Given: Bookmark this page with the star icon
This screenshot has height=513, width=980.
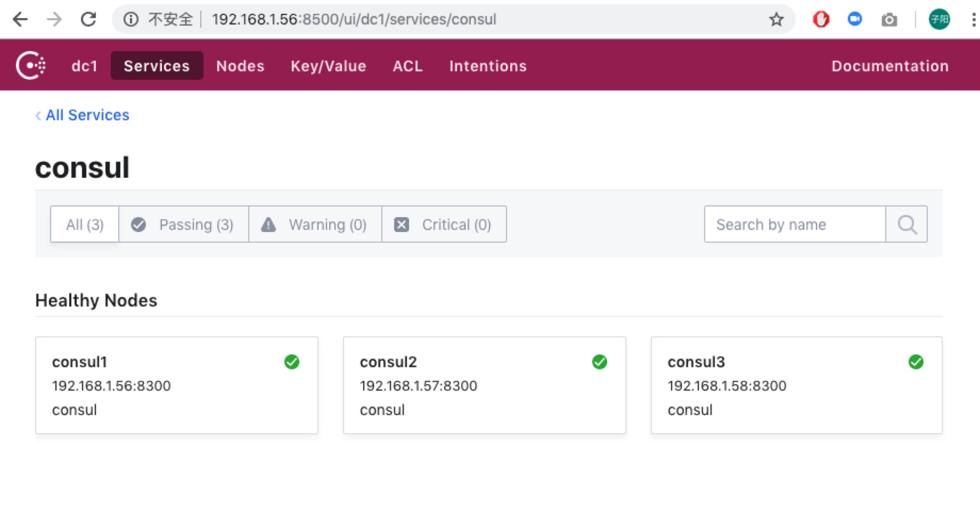Looking at the screenshot, I should (776, 20).
